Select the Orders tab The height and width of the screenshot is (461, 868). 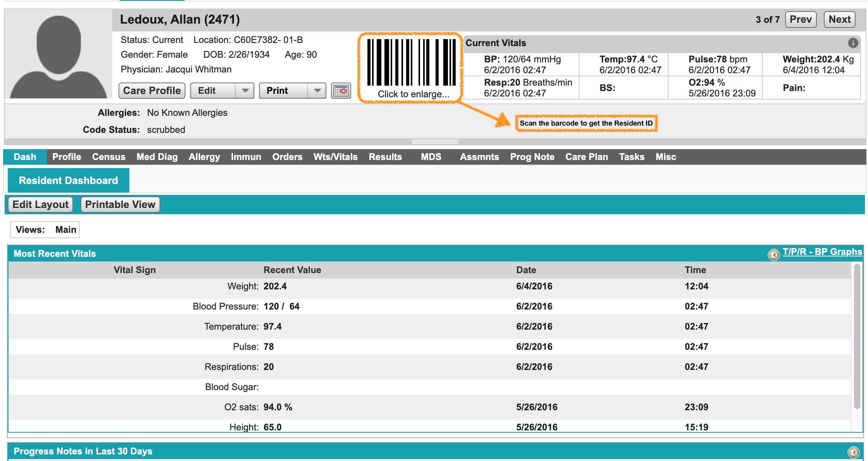[287, 157]
